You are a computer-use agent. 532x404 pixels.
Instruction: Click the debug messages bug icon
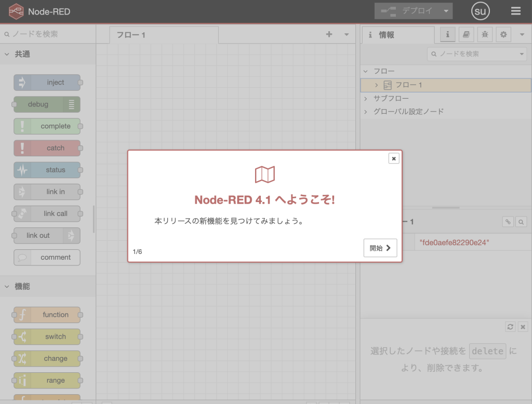(484, 35)
